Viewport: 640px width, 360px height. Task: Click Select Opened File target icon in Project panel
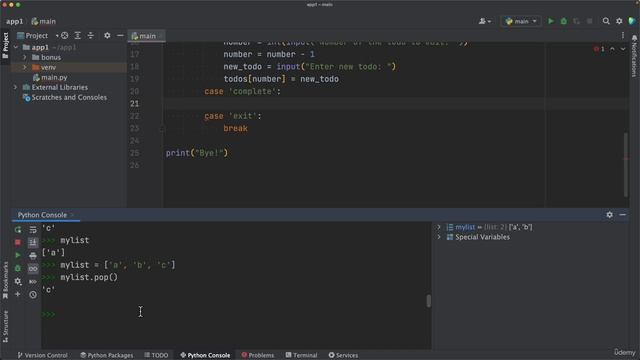pyautogui.click(x=64, y=36)
